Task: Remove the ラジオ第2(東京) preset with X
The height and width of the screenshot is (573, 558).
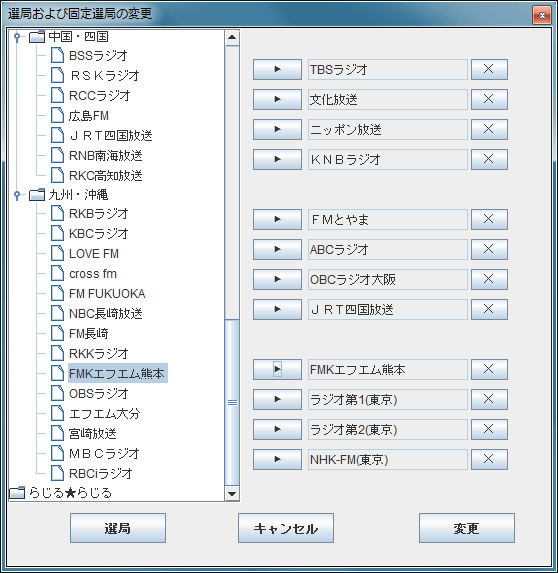Action: click(489, 429)
